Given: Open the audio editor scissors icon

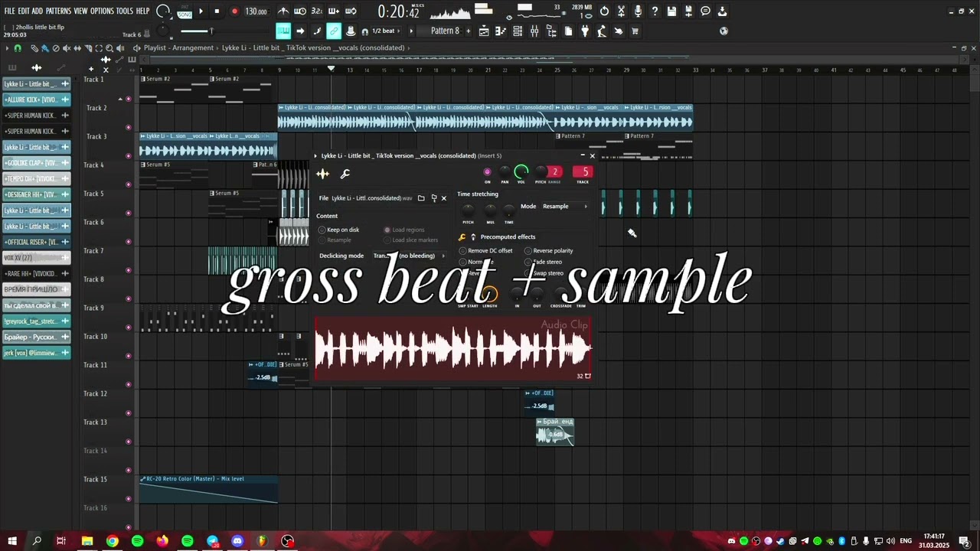Looking at the screenshot, I should click(621, 11).
